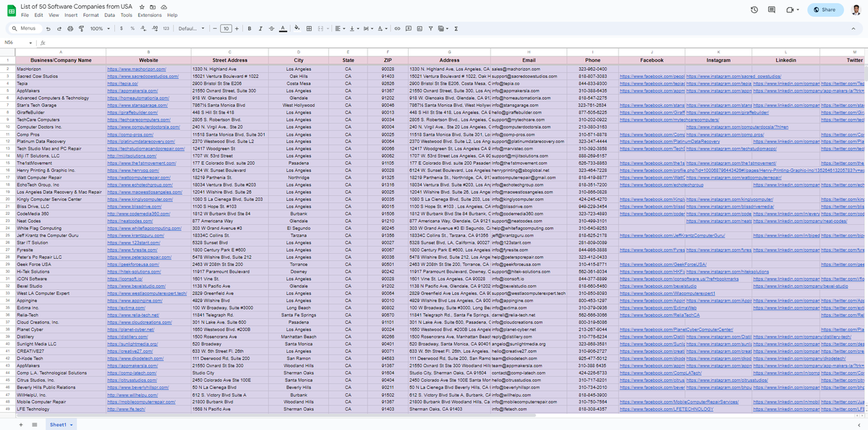Viewport: 868px width, 430px height.
Task: Select the Business/Company Name header cell
Action: click(x=61, y=60)
